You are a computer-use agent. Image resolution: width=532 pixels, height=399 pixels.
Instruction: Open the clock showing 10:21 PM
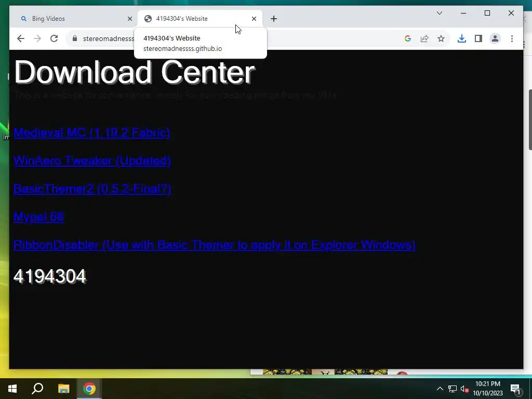click(488, 389)
